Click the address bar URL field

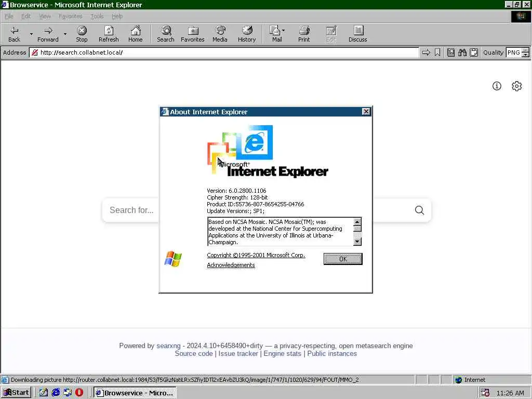224,52
